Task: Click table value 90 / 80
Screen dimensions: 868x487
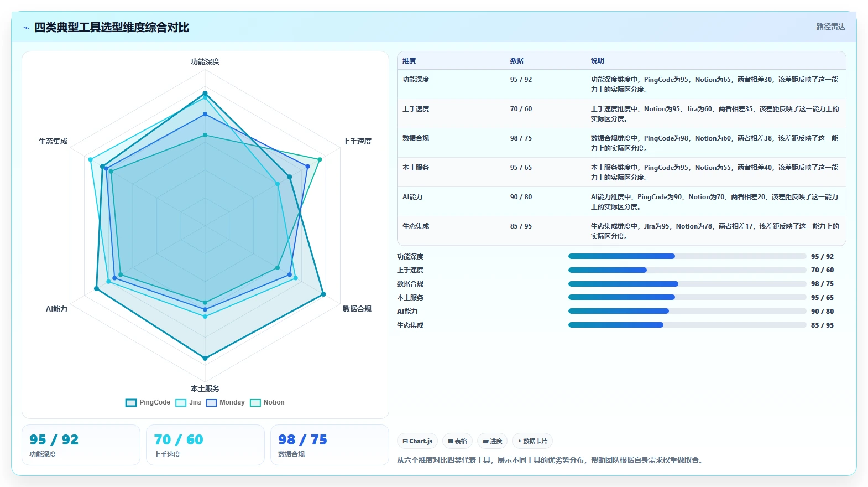Action: pyautogui.click(x=521, y=197)
